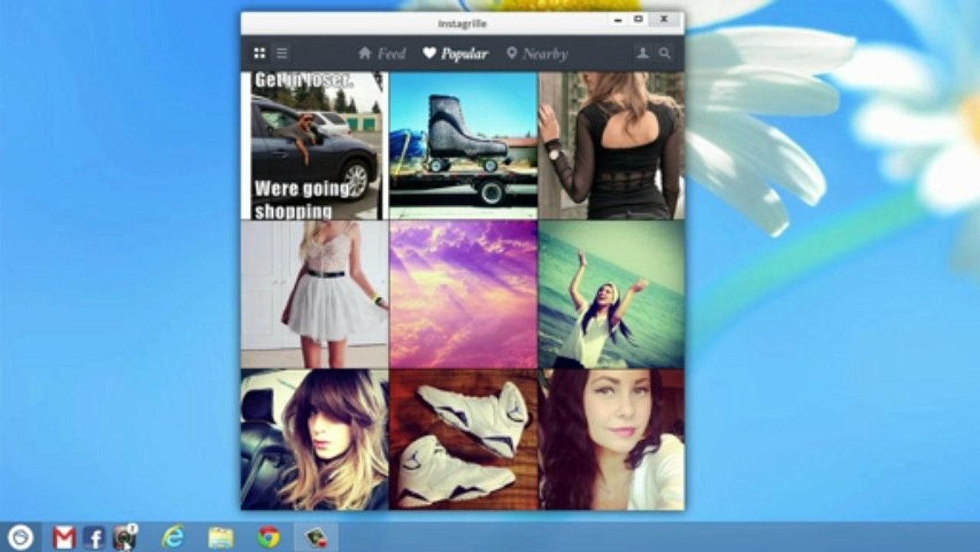This screenshot has width=980, height=552.
Task: Click the search magnifier icon
Action: [665, 53]
